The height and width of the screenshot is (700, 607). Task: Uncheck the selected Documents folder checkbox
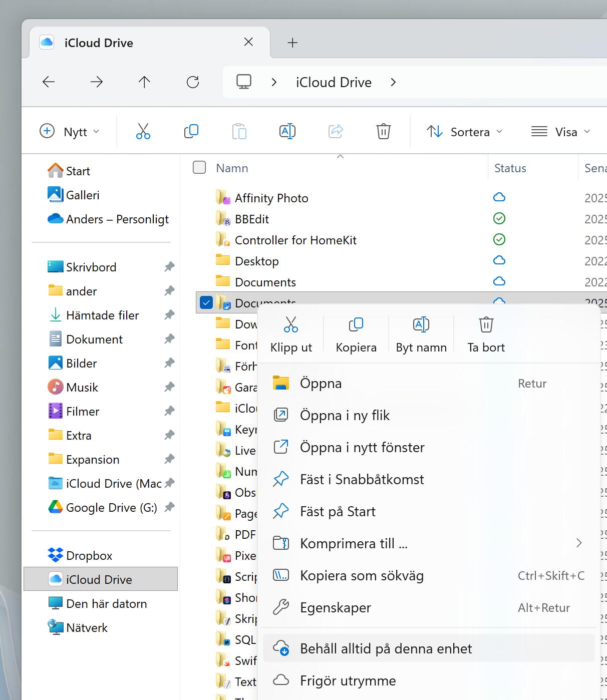click(x=206, y=302)
